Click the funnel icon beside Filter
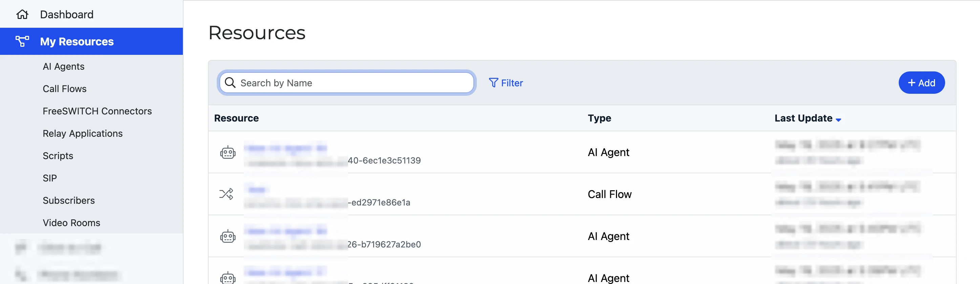Screen dimensions: 980x284 (x=493, y=83)
